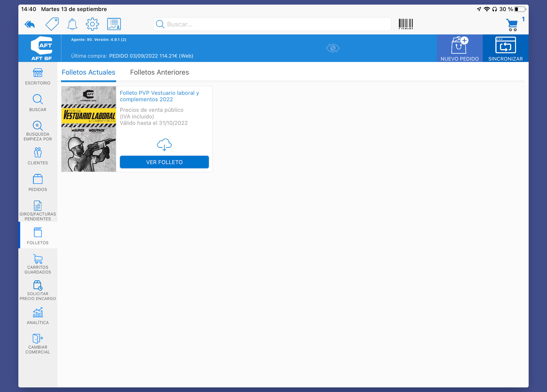Image resolution: width=547 pixels, height=392 pixels.
Task: Open the price tag icon
Action: point(52,24)
